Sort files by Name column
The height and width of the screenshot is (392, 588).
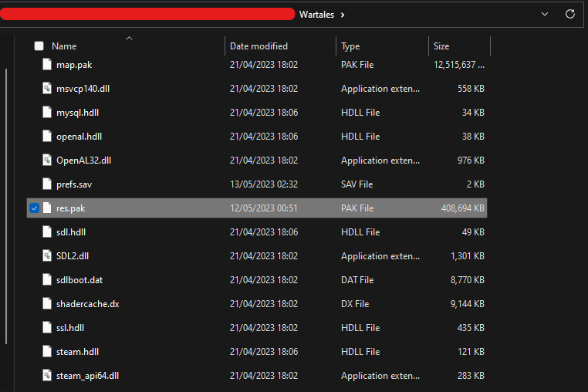pos(64,46)
